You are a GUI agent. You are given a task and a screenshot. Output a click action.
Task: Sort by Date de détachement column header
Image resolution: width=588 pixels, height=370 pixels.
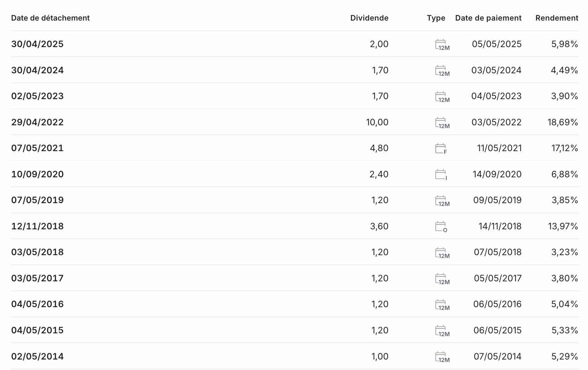tap(50, 18)
